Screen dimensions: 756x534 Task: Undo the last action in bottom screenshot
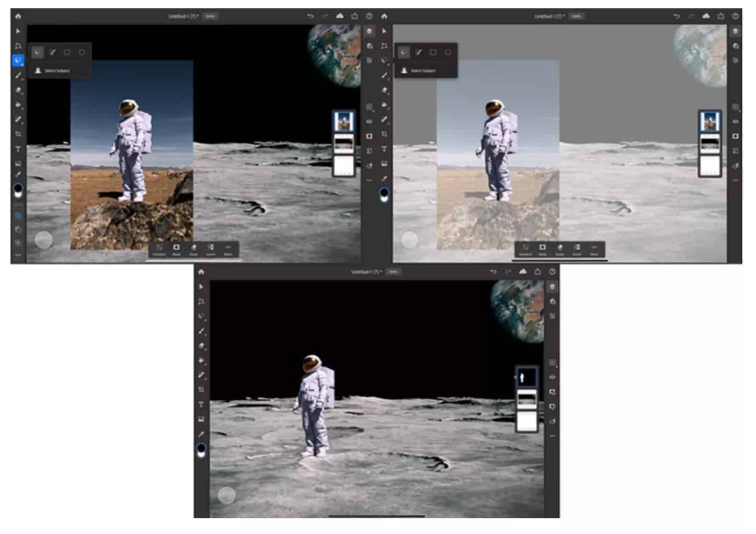click(493, 272)
